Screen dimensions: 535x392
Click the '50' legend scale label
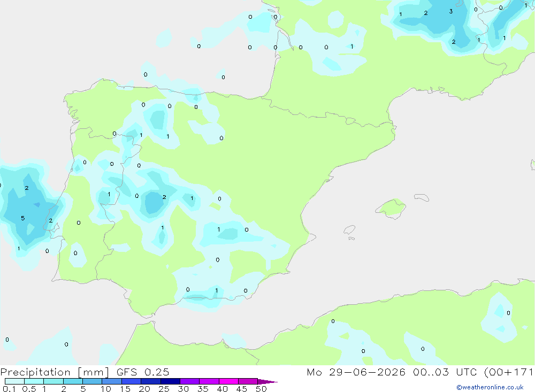(261, 389)
